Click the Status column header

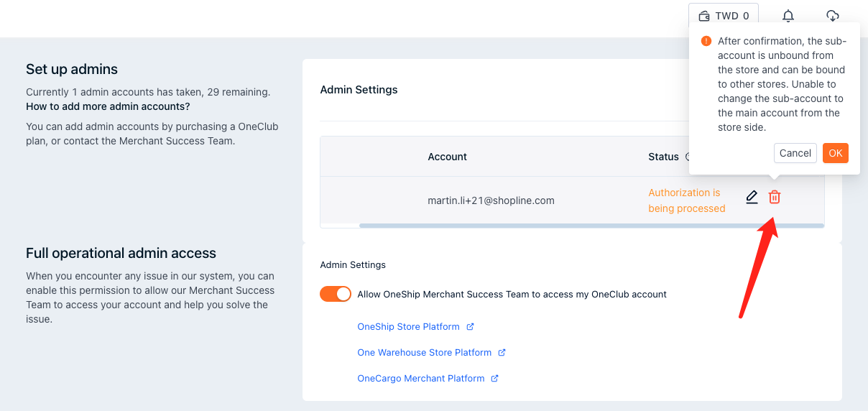(x=663, y=157)
